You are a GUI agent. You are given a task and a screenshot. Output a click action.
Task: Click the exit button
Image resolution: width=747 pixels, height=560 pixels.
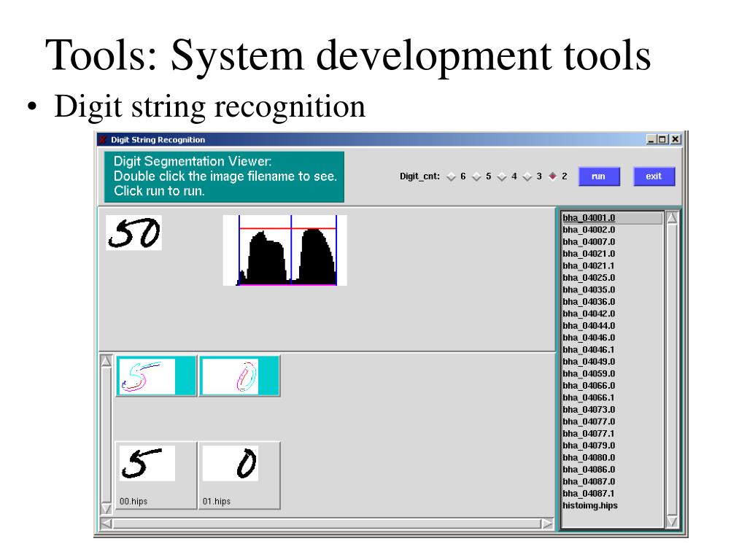[654, 176]
